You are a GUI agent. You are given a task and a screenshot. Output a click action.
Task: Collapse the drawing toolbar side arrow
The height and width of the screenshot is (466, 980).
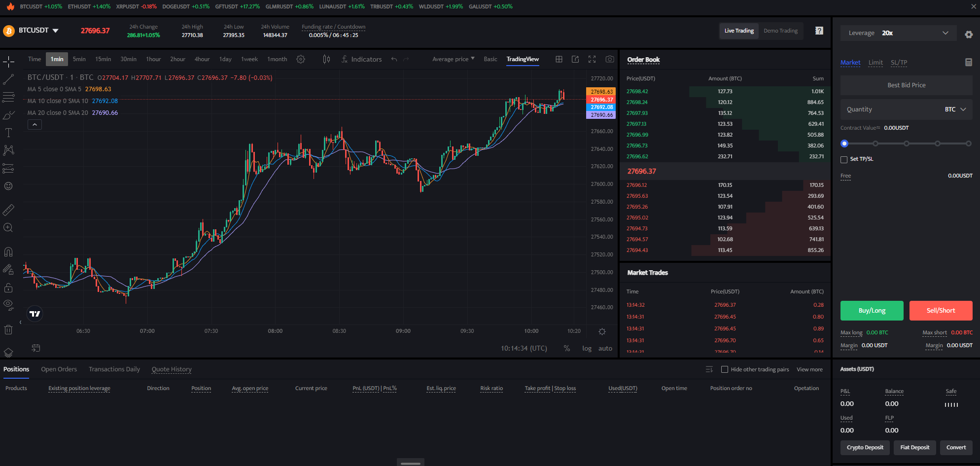pos(20,323)
